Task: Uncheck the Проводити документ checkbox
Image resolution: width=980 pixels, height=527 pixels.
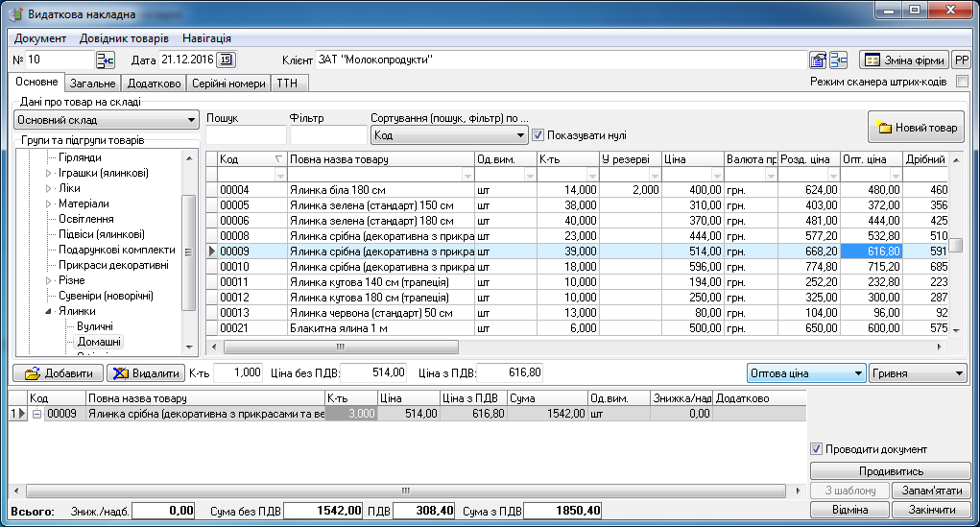Action: click(x=817, y=449)
